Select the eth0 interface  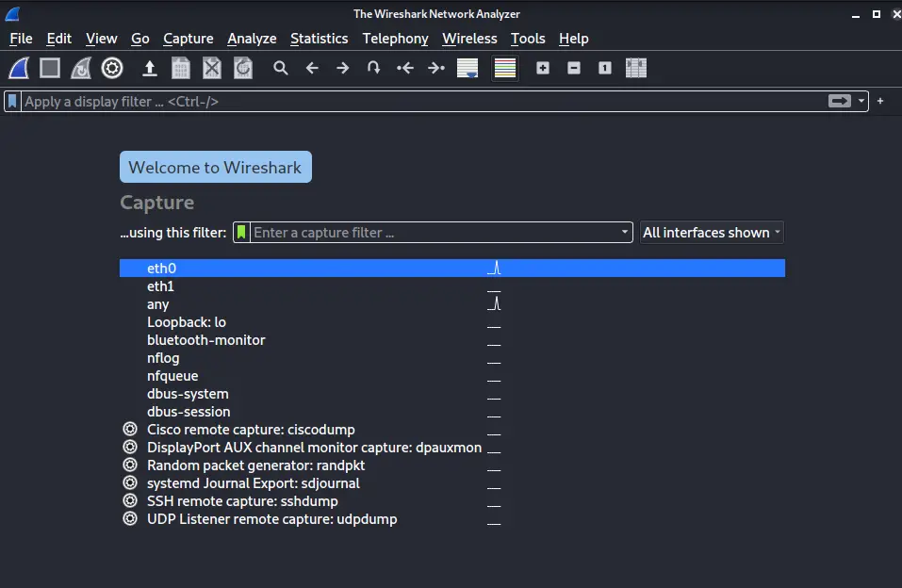pos(452,269)
